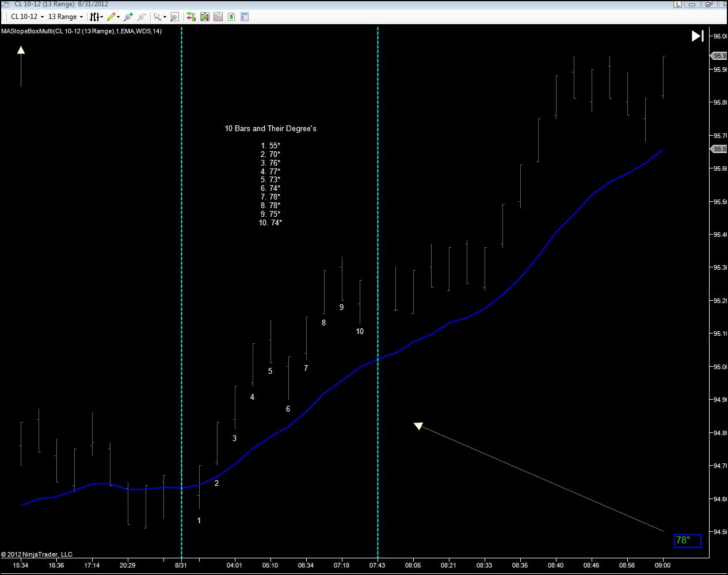The width and height of the screenshot is (728, 575).
Task: Click the greyed-out pin icon in toolbar
Action: click(142, 17)
